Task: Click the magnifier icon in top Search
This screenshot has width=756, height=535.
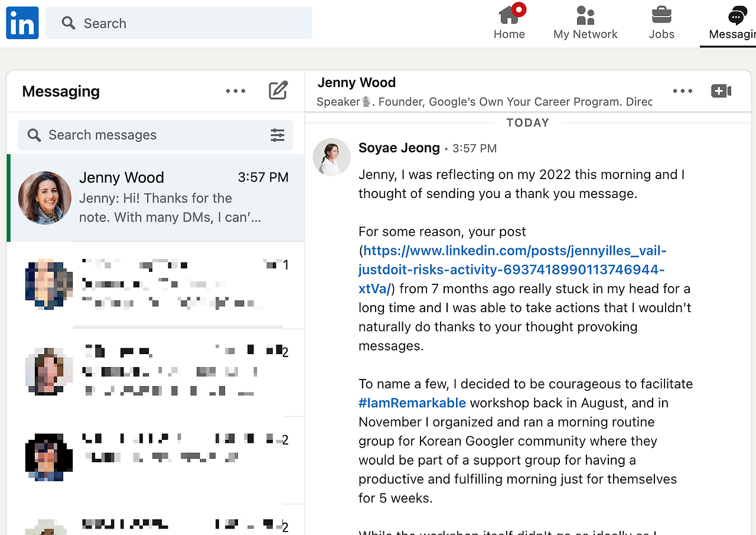Action: (x=69, y=23)
